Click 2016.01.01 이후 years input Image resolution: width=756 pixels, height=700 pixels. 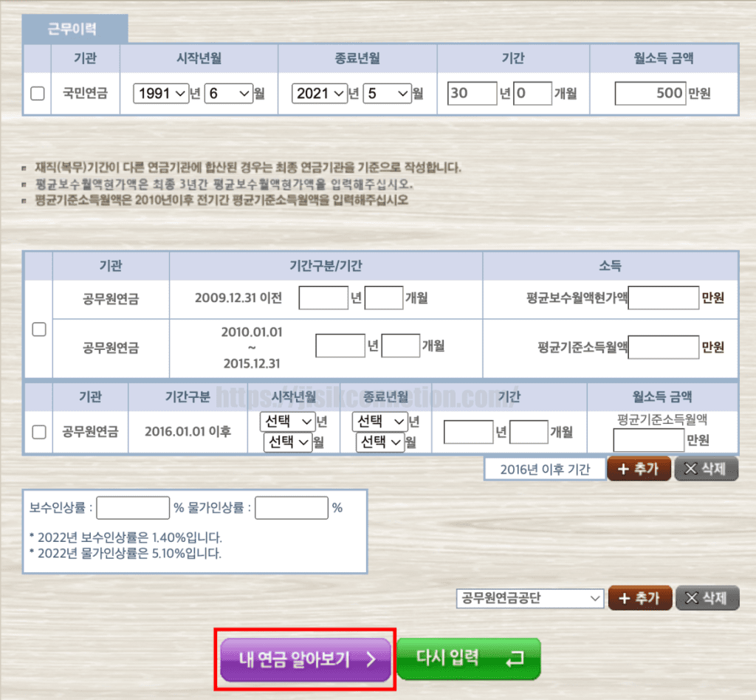[x=468, y=432]
